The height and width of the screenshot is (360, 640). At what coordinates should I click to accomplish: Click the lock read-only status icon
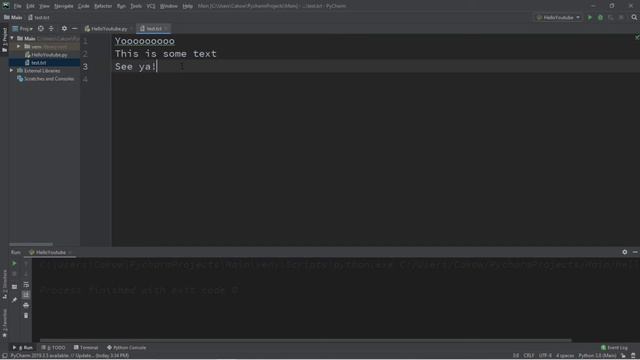623,356
